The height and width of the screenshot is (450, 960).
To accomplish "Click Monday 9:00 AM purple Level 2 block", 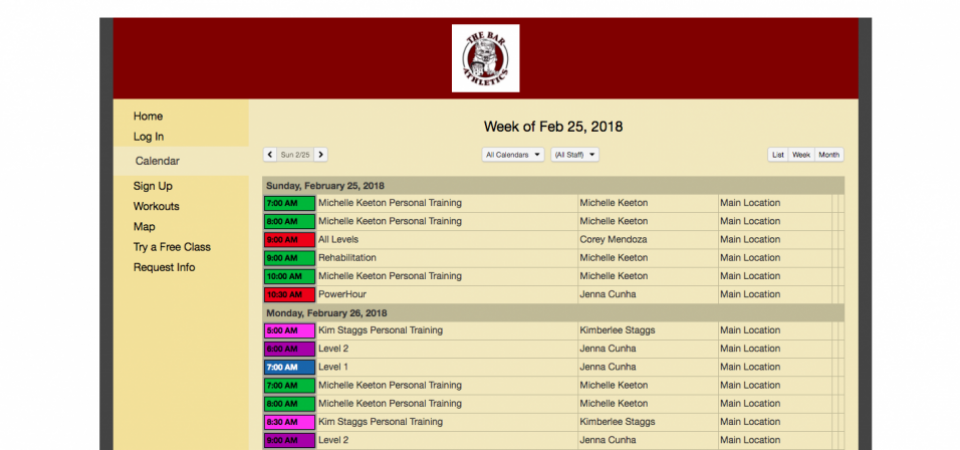I will (290, 441).
